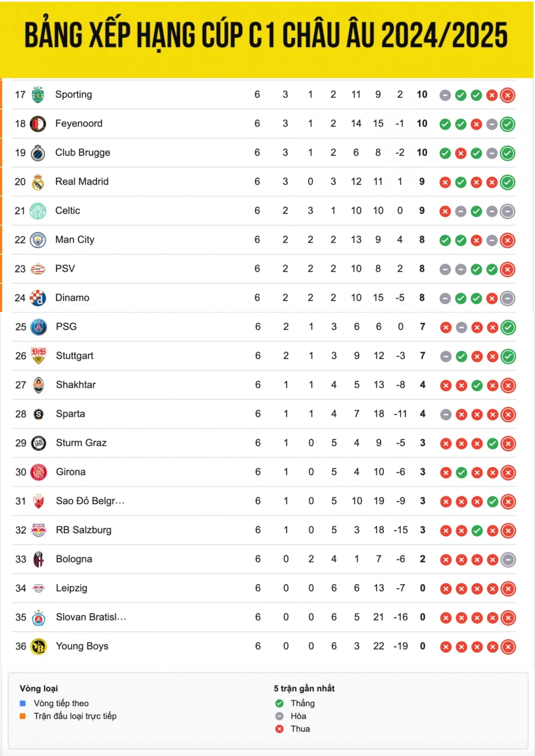Viewport: 535px width, 756px height.
Task: Click the Stuttgart crest icon
Action: click(x=39, y=356)
